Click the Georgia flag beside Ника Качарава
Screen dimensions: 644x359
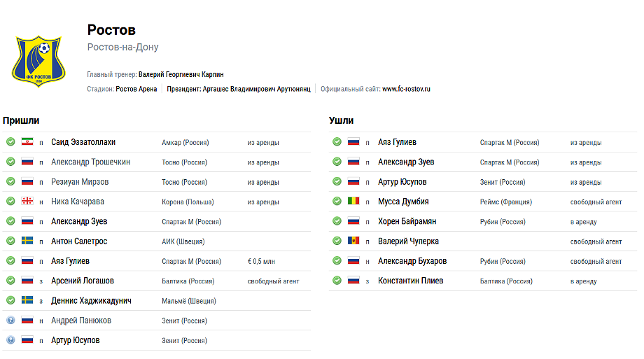pos(27,202)
